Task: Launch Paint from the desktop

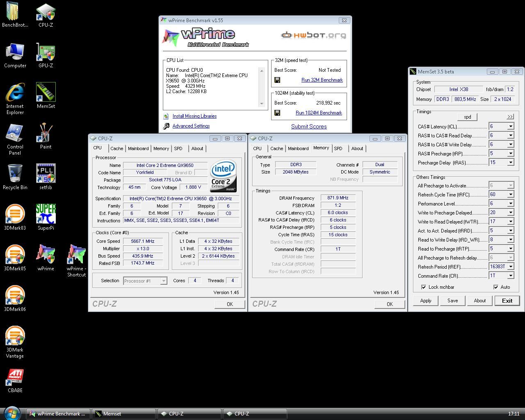Action: coord(46,136)
